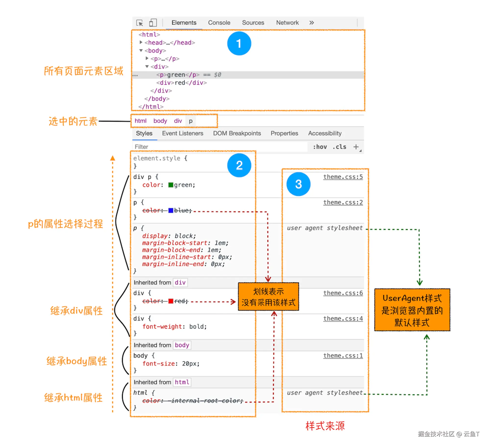This screenshot has height=448, width=490.
Task: Expand the collapsed p element under body
Action: pos(147,58)
